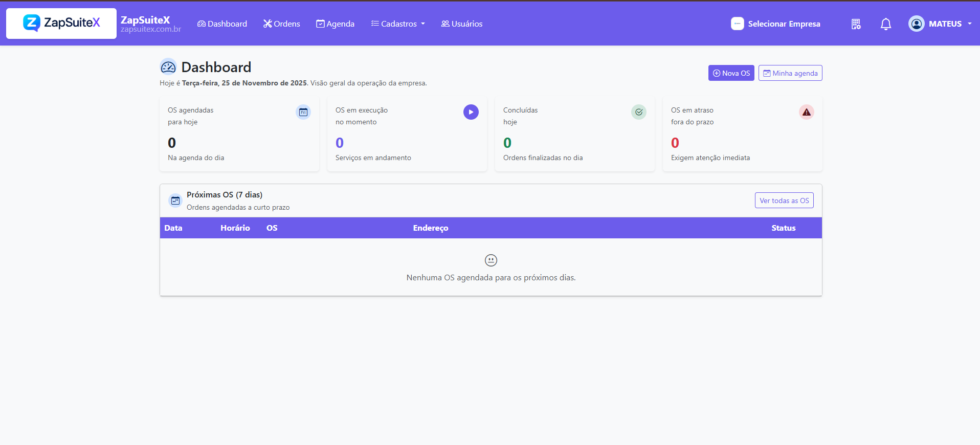Click the Próximas OS (7 dias) heading

pos(225,195)
